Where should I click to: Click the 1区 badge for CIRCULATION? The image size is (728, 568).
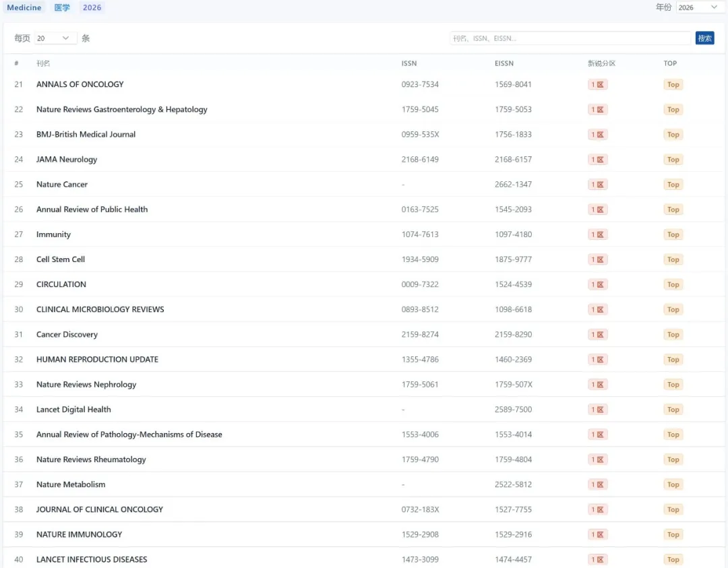[x=598, y=284]
